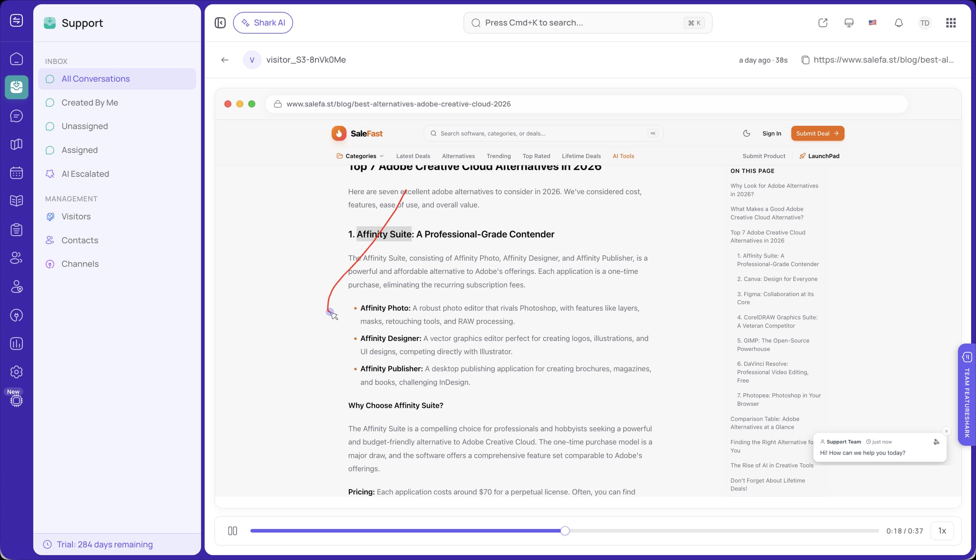Screen dimensions: 976x560
Task: Click the replay browser address bar
Action: point(586,104)
